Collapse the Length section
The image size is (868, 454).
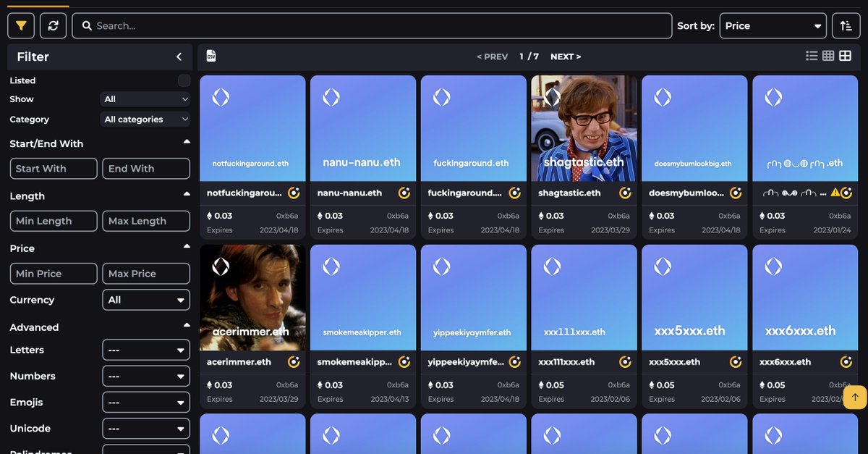pyautogui.click(x=187, y=195)
